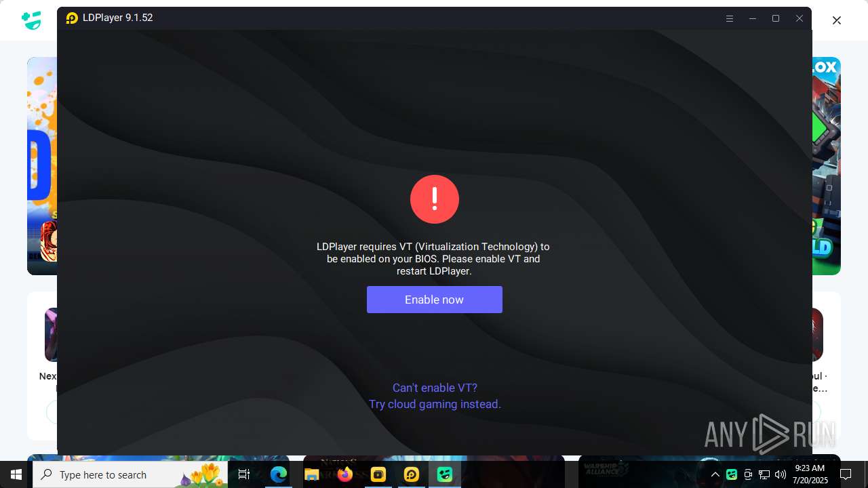This screenshot has width=868, height=488.
Task: Open network status tray icon
Action: (764, 474)
